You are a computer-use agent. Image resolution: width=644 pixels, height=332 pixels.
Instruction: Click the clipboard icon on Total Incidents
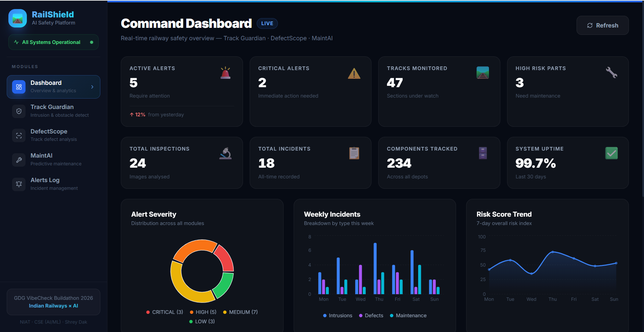[354, 153]
